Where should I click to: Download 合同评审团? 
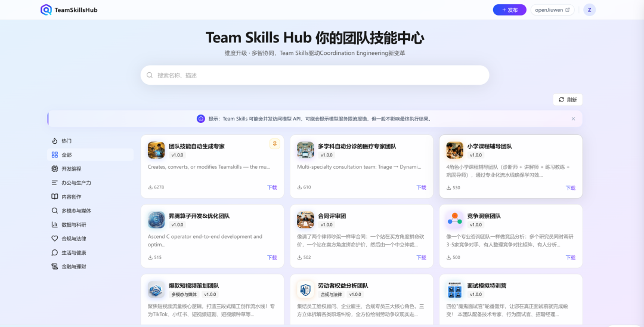422,258
